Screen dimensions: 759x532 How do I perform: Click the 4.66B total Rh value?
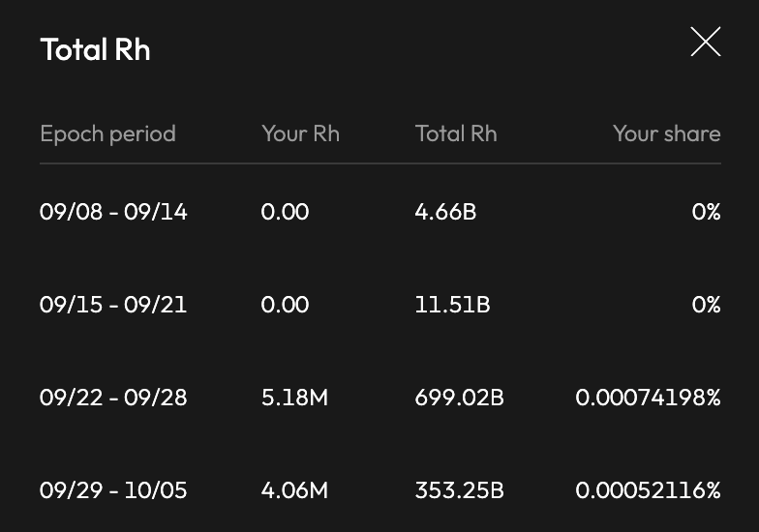click(445, 212)
